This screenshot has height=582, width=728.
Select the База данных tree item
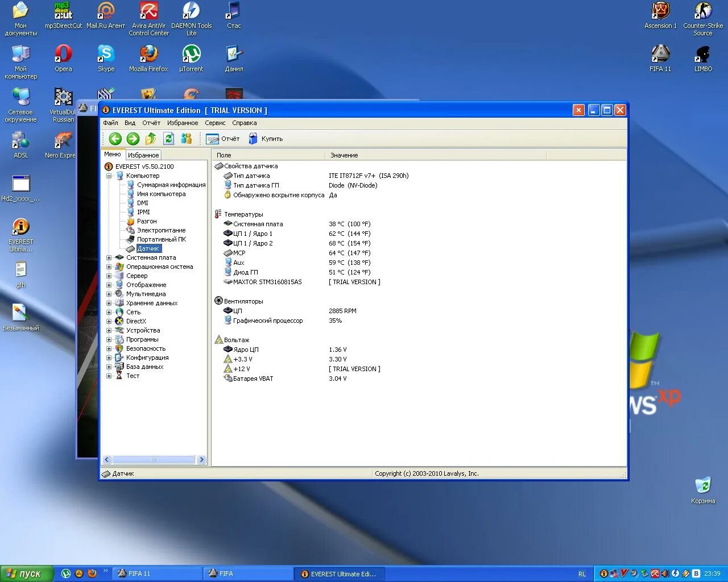coord(144,367)
